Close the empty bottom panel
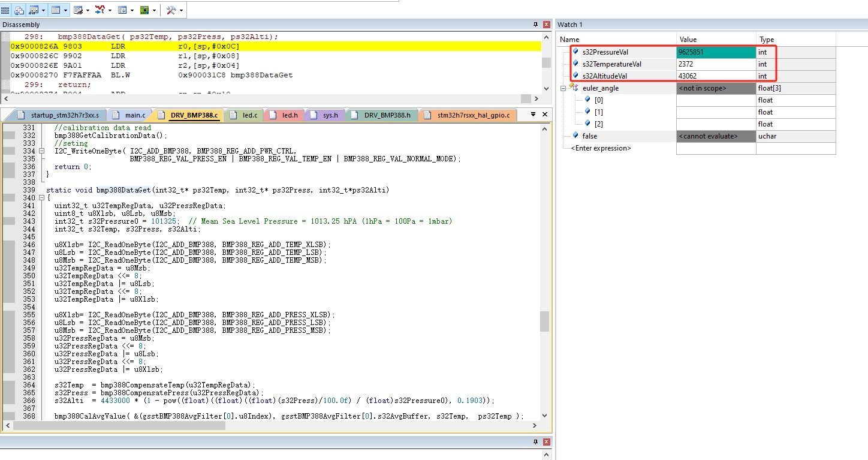Screen dimensions: 868x460 546,442
